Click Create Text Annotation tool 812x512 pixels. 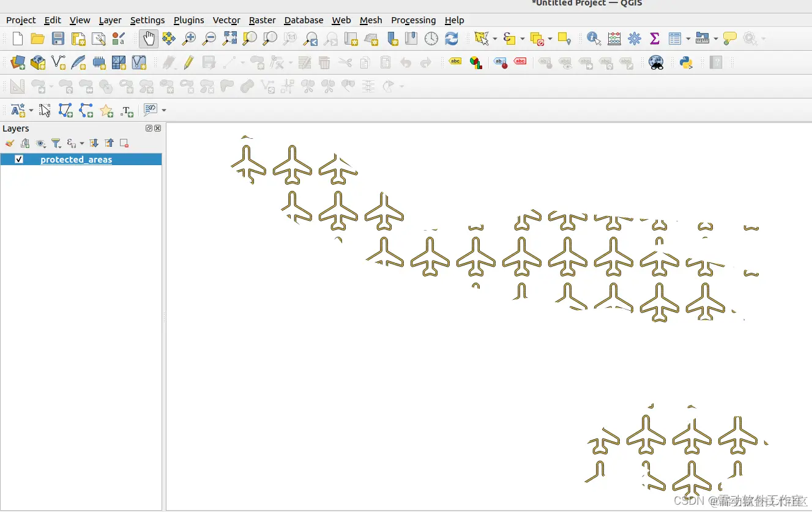[x=127, y=110]
